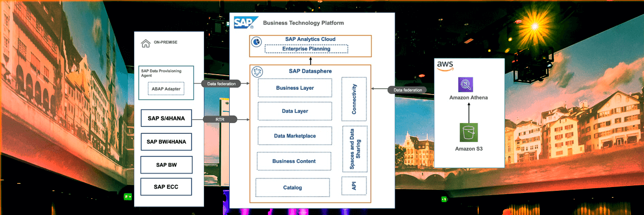Select the Catalog box

point(292,188)
